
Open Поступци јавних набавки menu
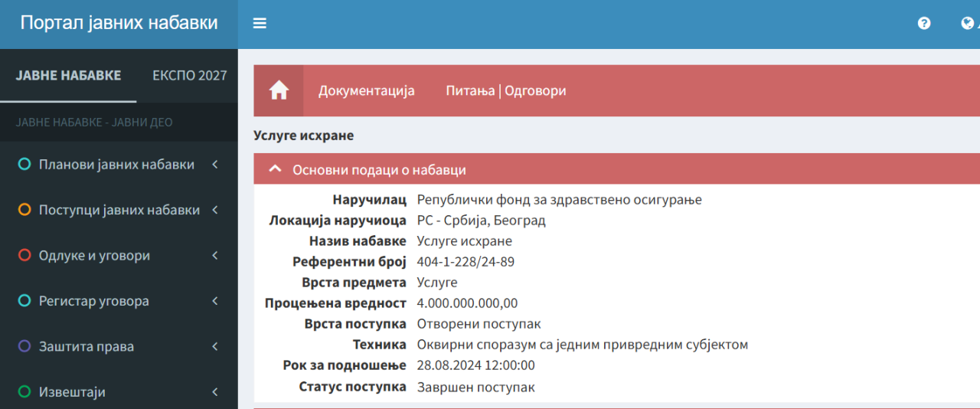click(x=119, y=210)
